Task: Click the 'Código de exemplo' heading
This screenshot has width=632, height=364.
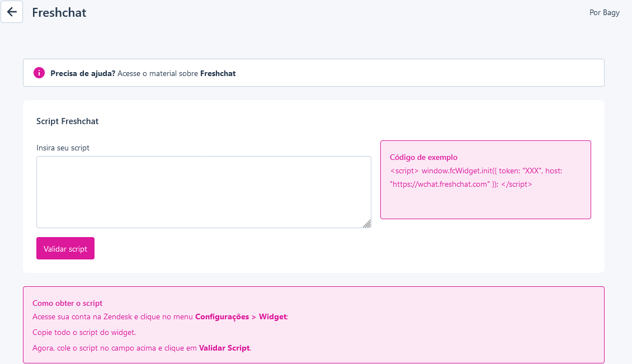Action: 423,158
